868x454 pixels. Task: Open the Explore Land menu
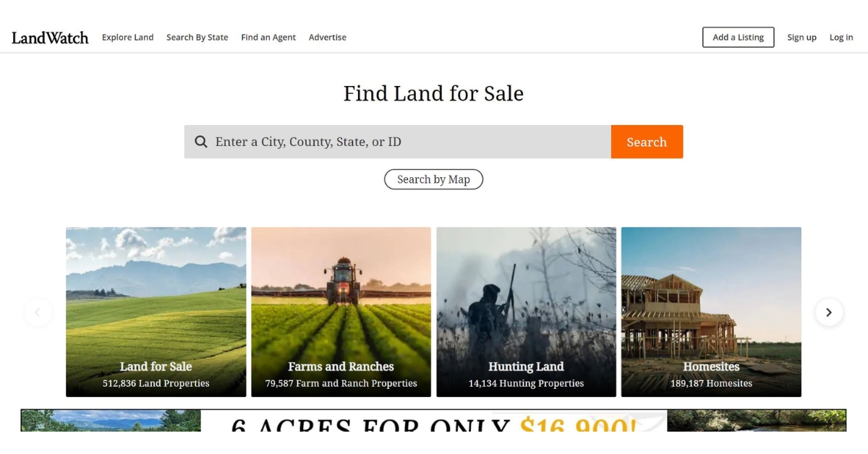point(127,38)
